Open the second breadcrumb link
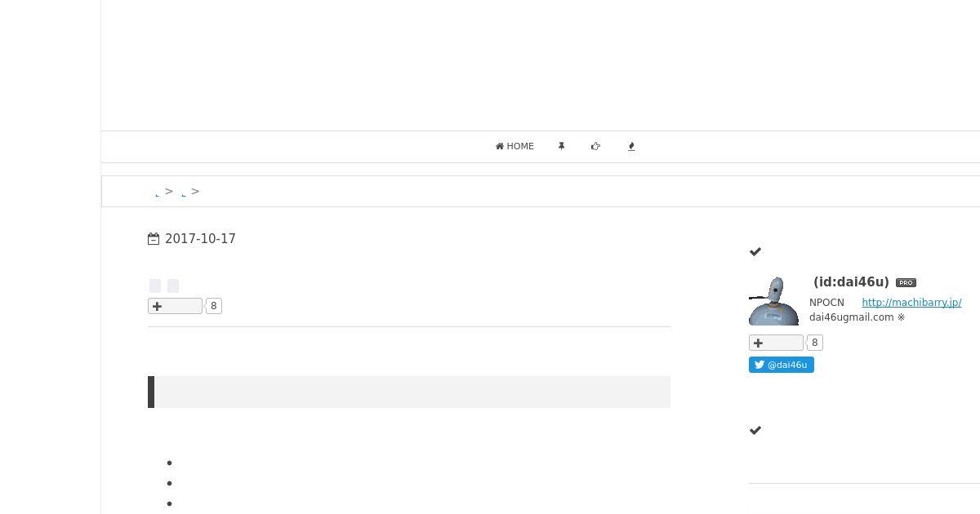Screen dimensions: 980x514 pyautogui.click(x=183, y=193)
